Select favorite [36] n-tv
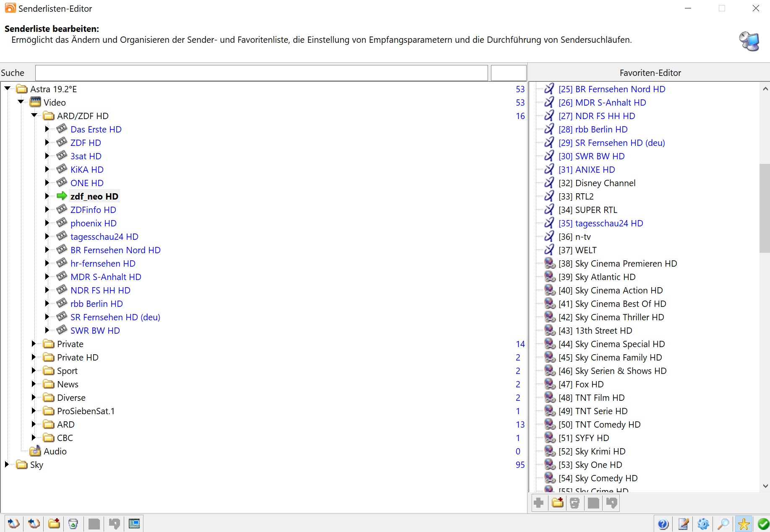770x532 pixels. point(574,236)
